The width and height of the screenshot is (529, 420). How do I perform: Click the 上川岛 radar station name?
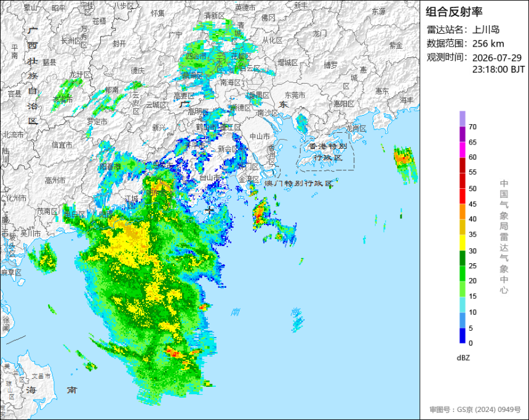(x=485, y=30)
